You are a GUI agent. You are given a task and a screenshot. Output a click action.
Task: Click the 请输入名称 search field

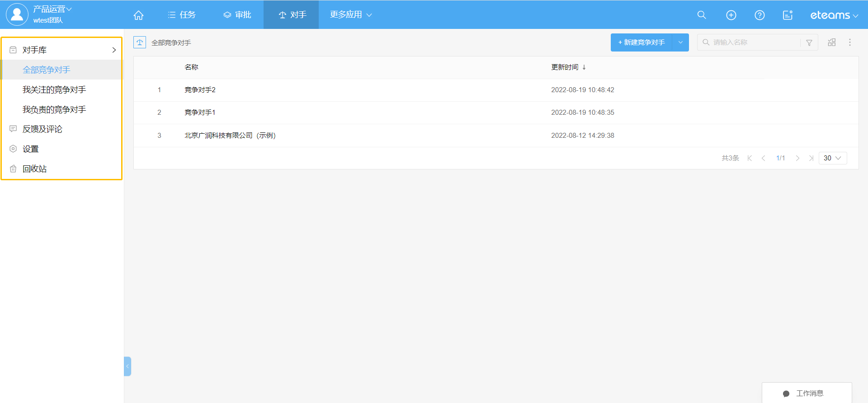pos(754,42)
